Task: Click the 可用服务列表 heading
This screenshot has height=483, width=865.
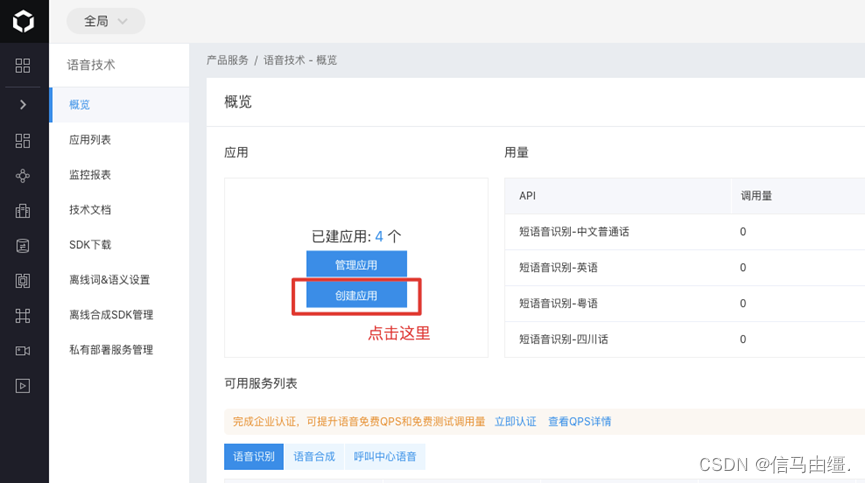Action: coord(260,383)
